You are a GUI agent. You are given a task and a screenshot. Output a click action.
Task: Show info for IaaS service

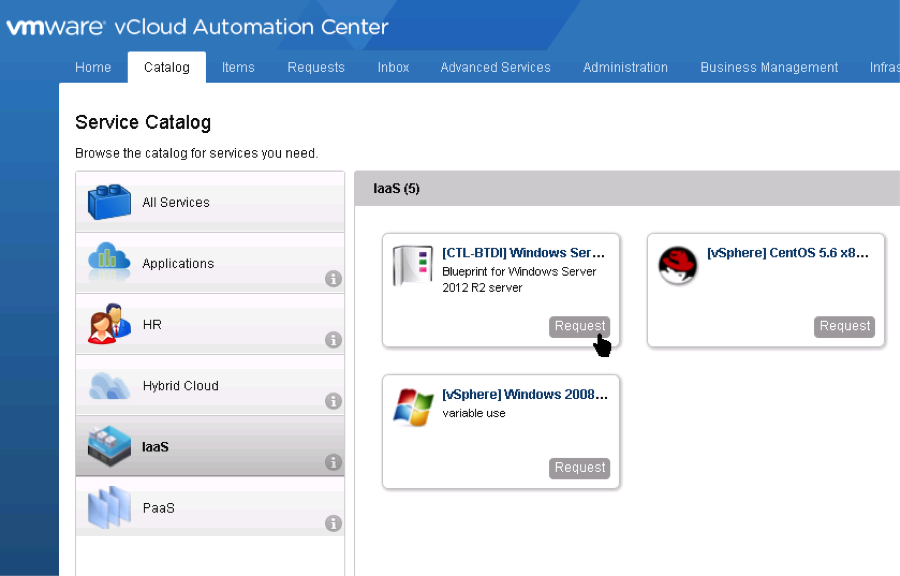333,462
